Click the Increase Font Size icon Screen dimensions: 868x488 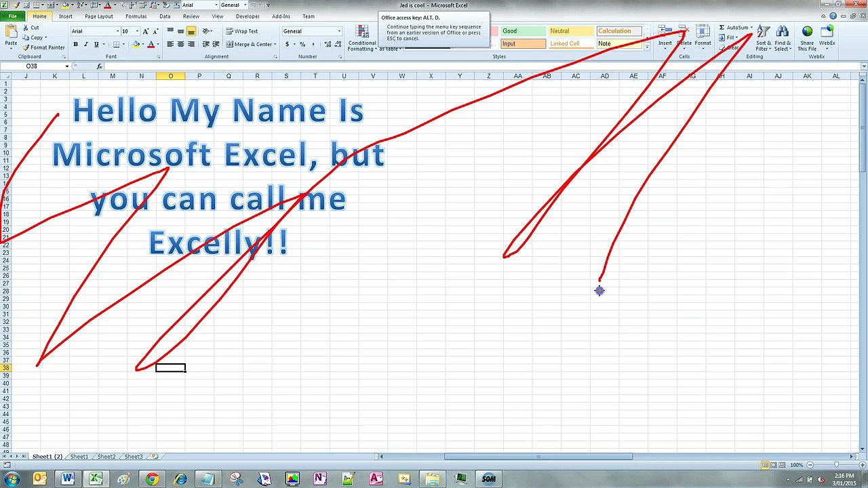[145, 31]
